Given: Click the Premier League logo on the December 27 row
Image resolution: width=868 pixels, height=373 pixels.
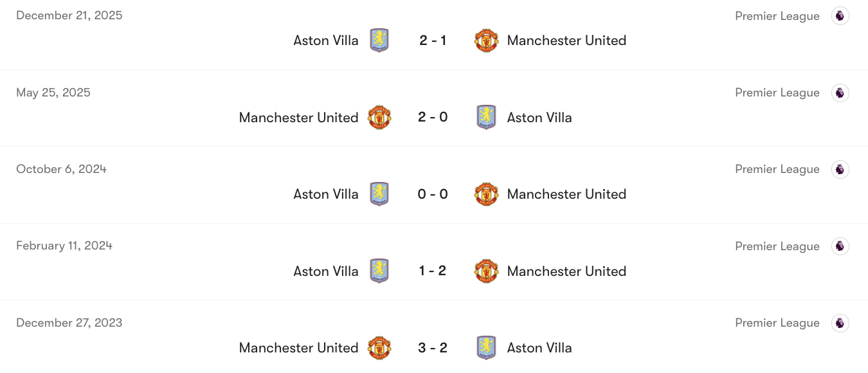Looking at the screenshot, I should pos(840,323).
